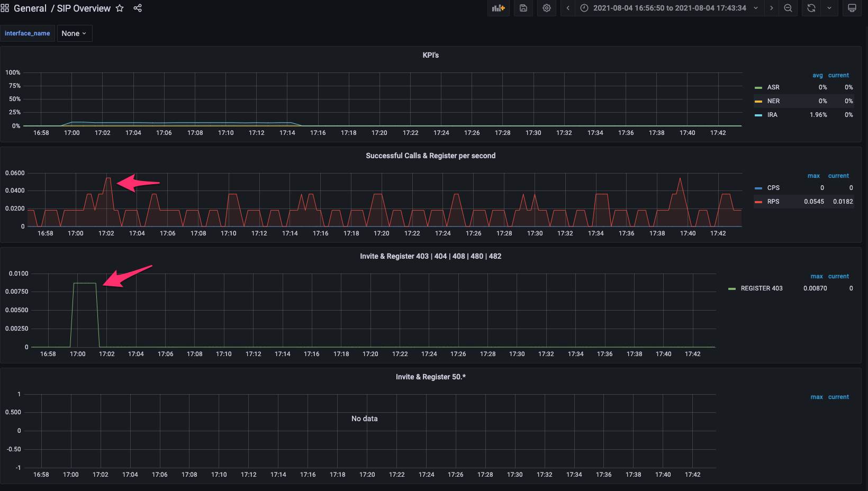
Task: Open the dashboard grid menu icon
Action: 5,8
